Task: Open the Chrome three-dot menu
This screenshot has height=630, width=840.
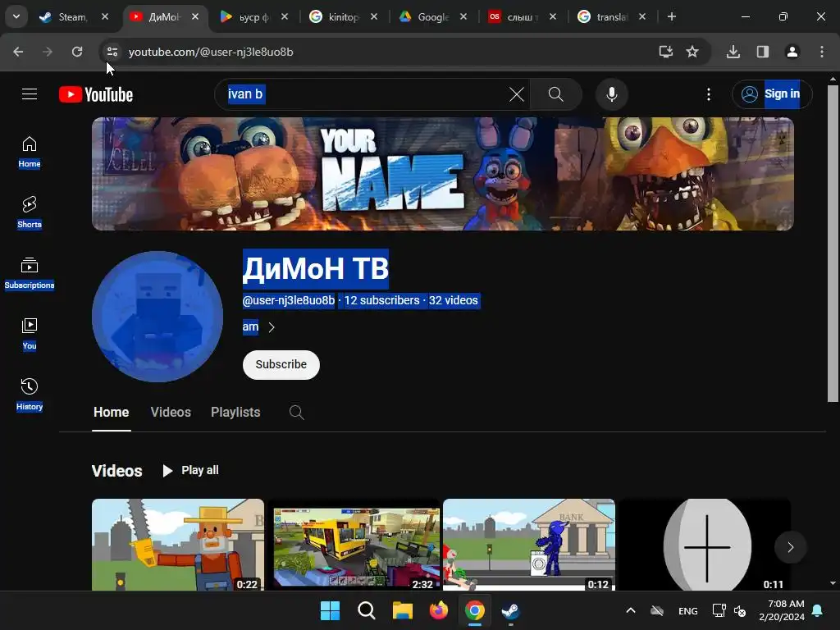Action: click(x=822, y=52)
